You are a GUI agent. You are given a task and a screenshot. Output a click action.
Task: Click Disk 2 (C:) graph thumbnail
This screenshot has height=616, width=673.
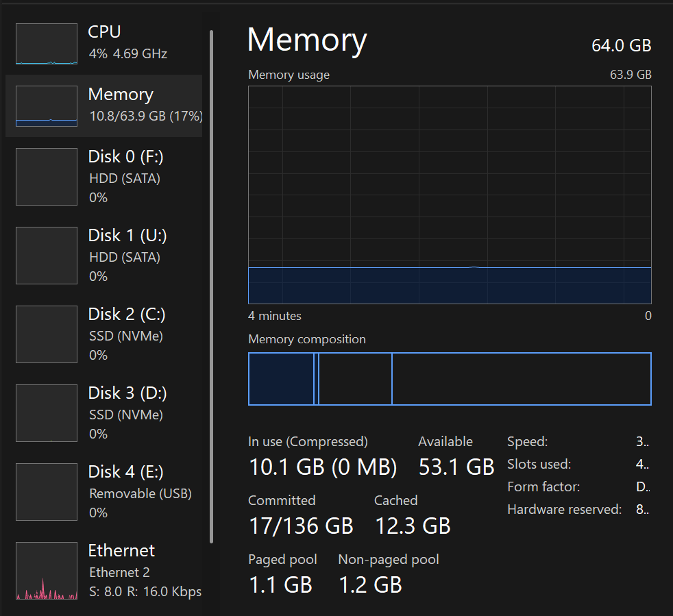(46, 334)
